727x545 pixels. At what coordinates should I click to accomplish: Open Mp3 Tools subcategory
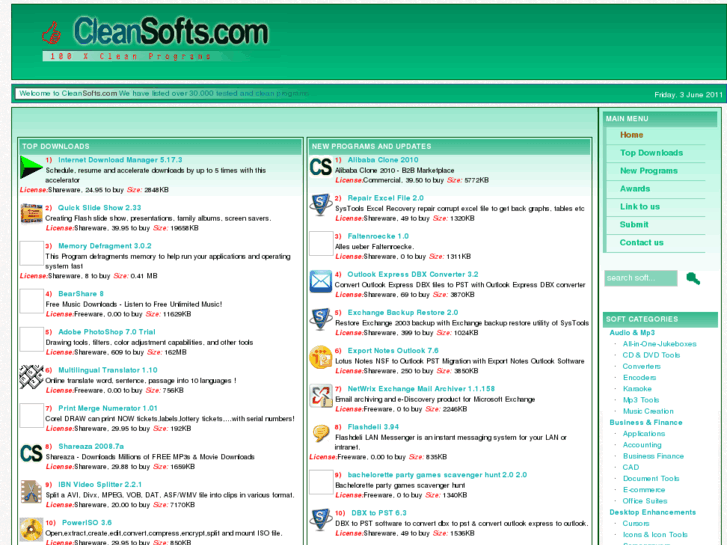pyautogui.click(x=641, y=400)
